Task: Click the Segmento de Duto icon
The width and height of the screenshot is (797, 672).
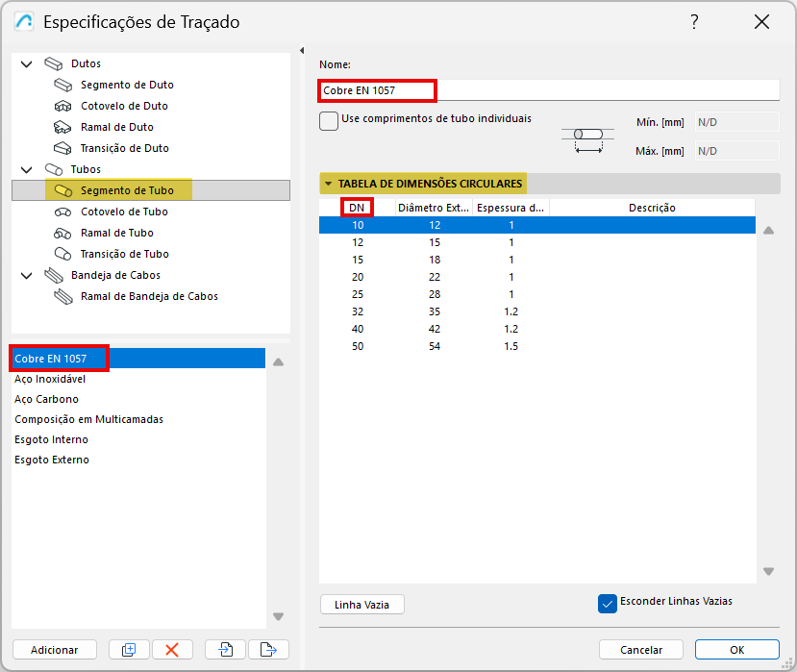Action: [x=63, y=85]
